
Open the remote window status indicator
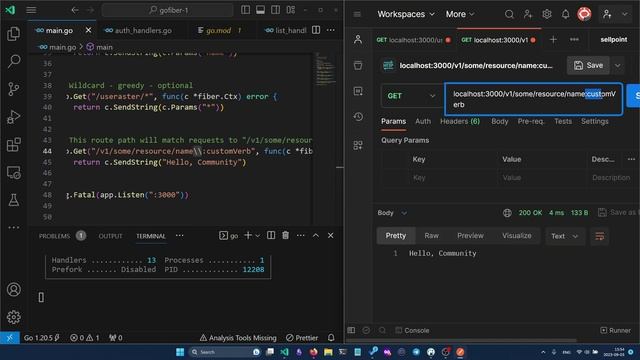[10, 338]
